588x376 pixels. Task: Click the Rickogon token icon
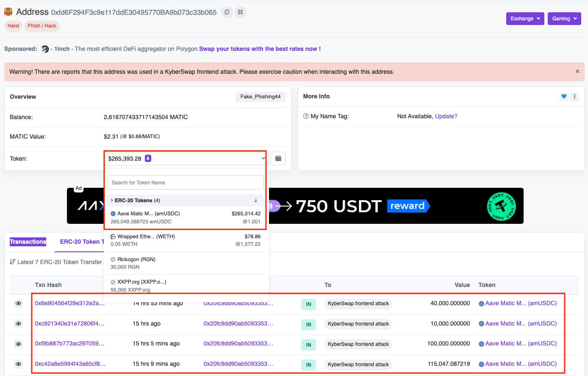click(113, 259)
